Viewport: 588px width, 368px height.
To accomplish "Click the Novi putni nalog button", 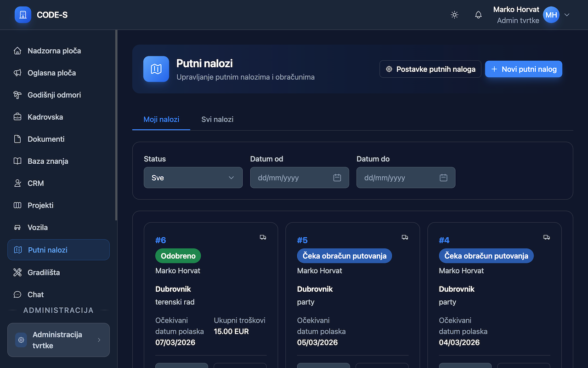I will (523, 69).
